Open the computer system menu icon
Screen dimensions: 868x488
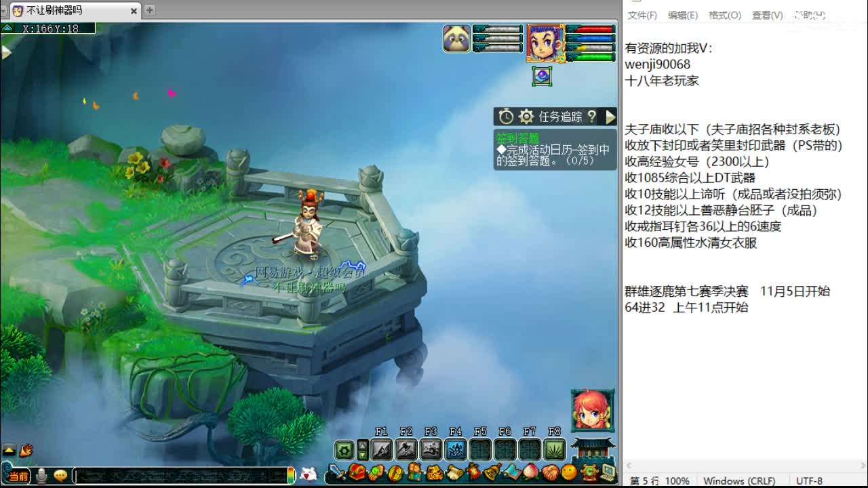click(608, 472)
